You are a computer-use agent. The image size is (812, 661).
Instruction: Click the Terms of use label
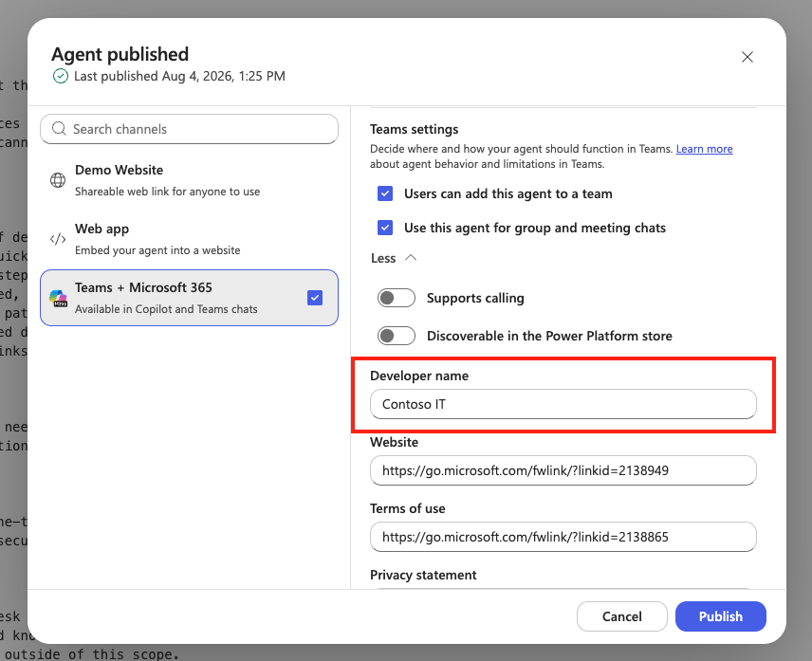click(x=408, y=509)
